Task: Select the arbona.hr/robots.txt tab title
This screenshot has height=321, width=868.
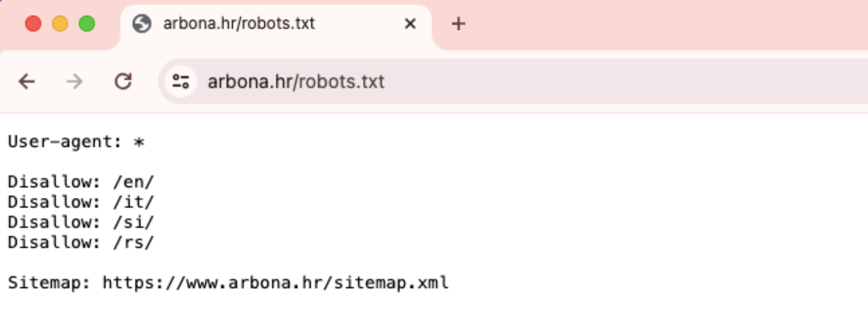Action: click(239, 24)
